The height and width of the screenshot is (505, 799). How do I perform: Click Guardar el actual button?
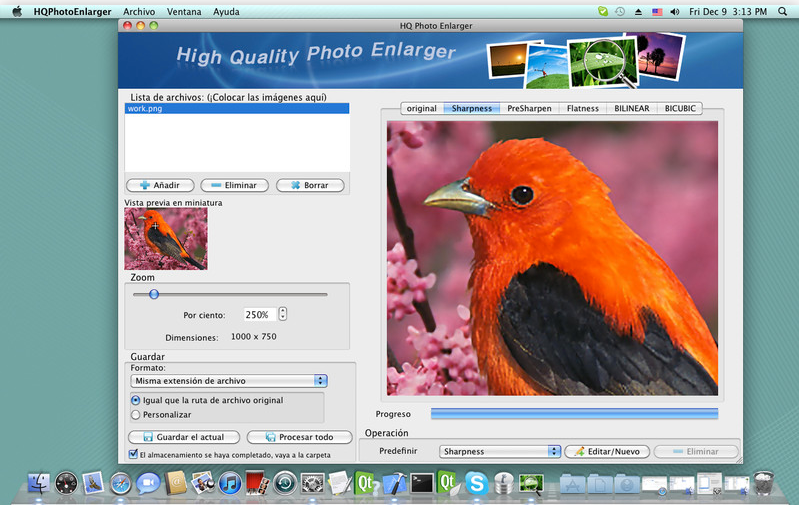[184, 437]
